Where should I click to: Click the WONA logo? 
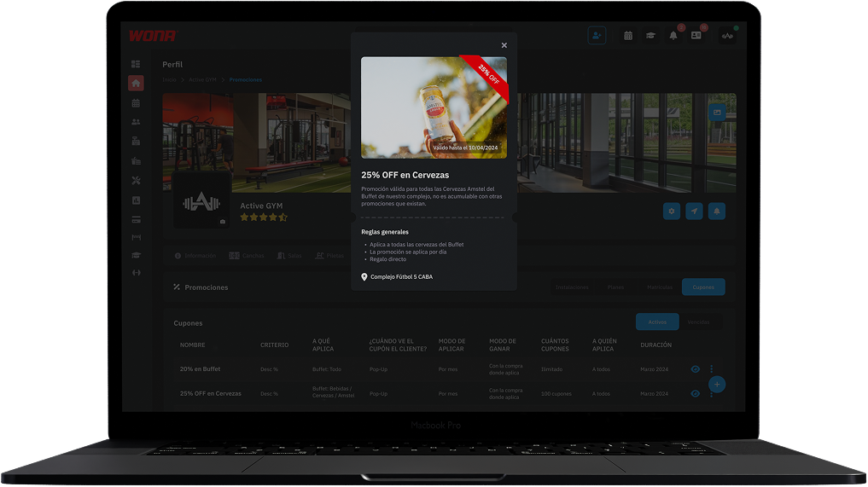(x=152, y=36)
